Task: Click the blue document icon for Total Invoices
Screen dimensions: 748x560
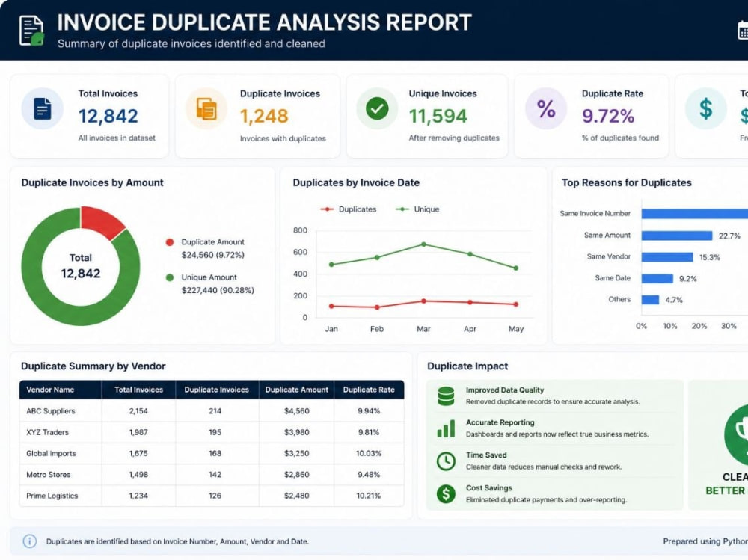Action: pyautogui.click(x=43, y=108)
